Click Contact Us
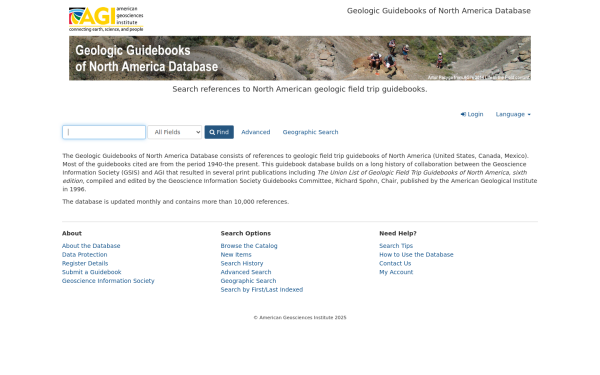Image resolution: width=600 pixels, height=375 pixels. tap(395, 263)
